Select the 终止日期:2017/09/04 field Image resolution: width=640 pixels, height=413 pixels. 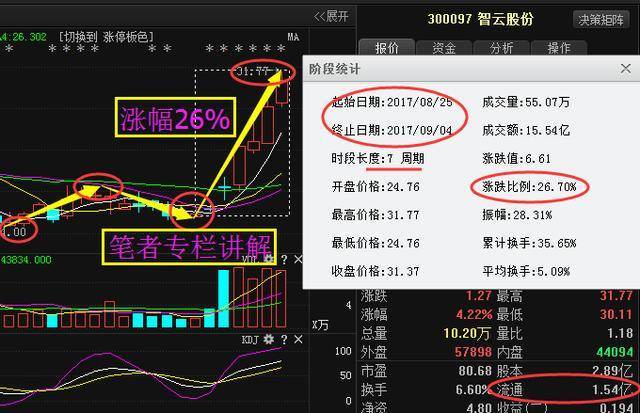[392, 130]
